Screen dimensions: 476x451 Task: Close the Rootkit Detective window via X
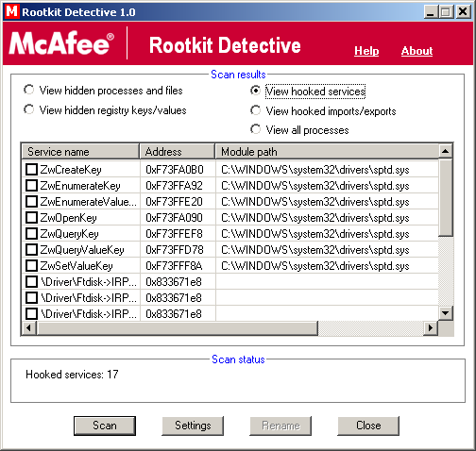click(463, 12)
